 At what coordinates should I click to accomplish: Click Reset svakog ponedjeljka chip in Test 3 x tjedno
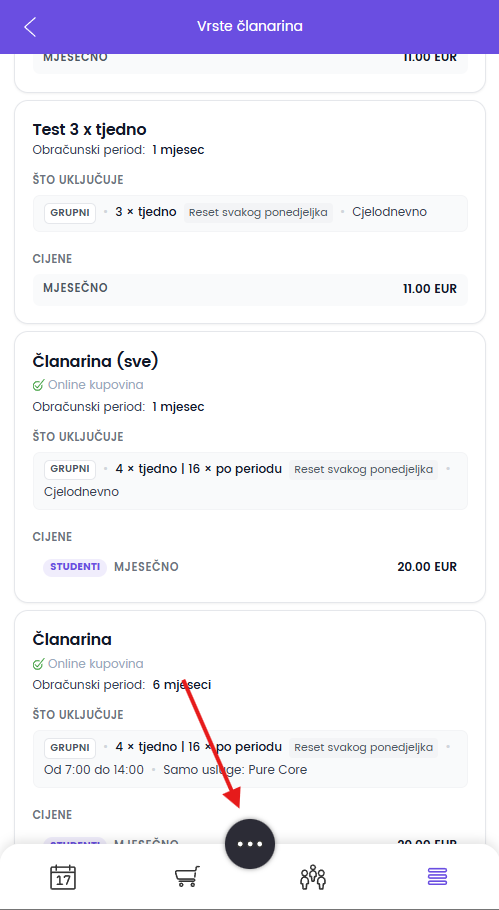[x=259, y=212]
